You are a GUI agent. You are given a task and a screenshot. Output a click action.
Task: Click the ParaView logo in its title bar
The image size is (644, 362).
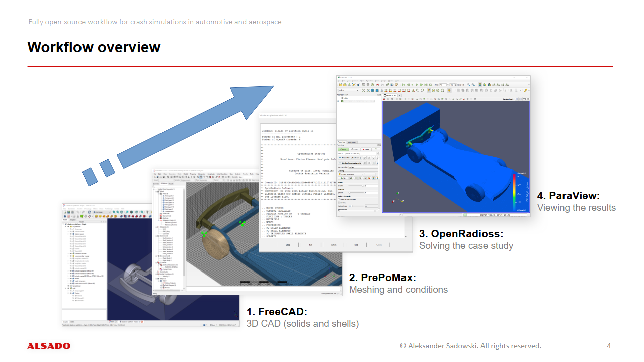(339, 78)
